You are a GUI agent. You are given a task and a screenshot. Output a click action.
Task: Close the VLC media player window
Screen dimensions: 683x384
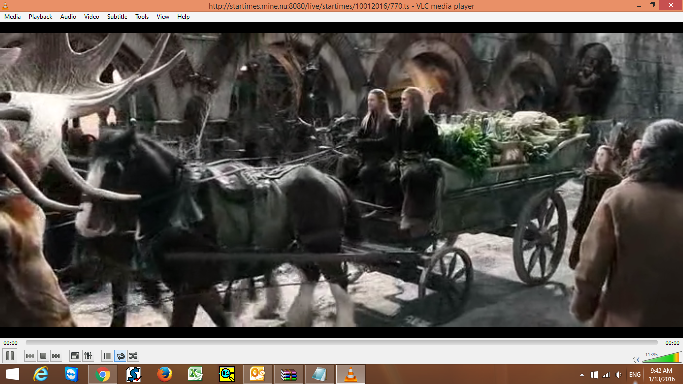click(671, 5)
